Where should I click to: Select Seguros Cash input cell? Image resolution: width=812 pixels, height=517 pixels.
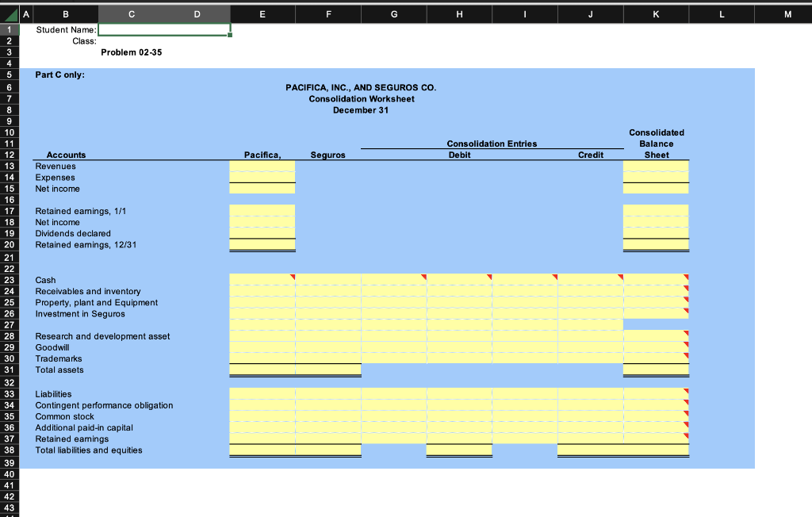point(328,280)
